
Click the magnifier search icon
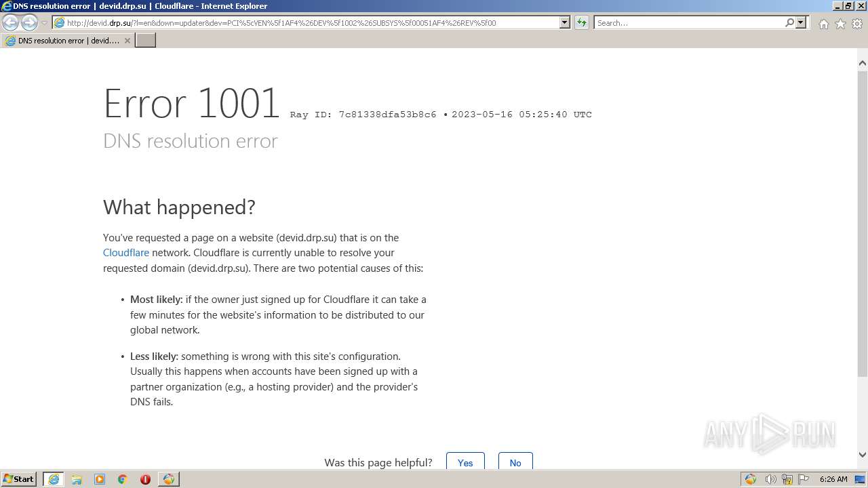coord(789,23)
